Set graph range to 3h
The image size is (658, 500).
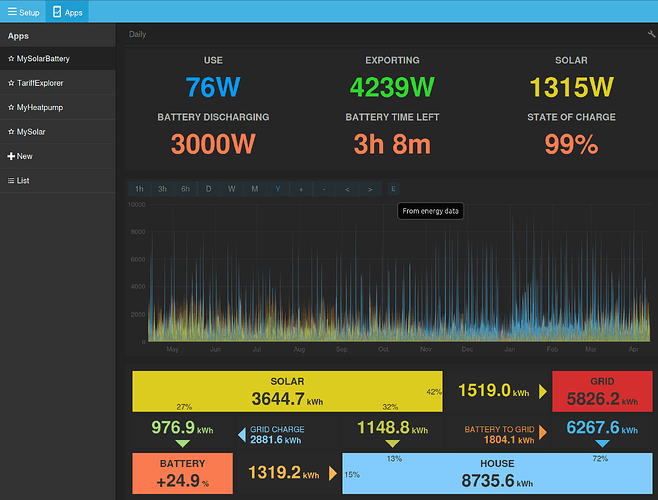pos(162,189)
